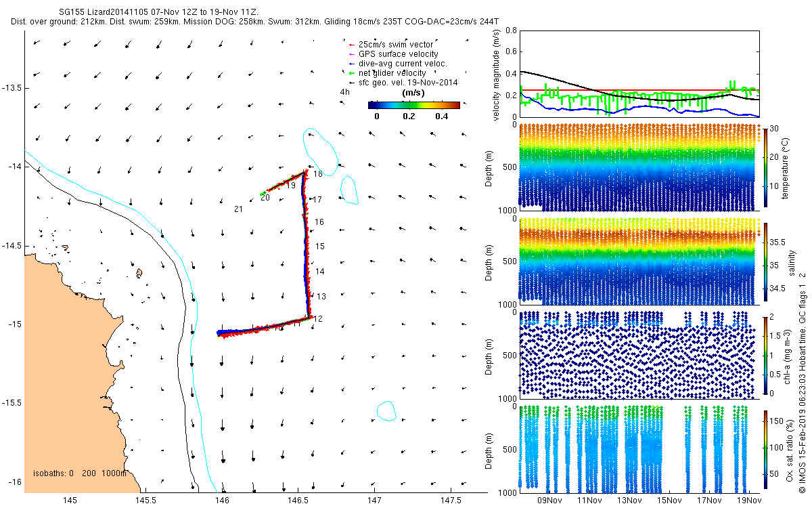This screenshot has height=508, width=812.
Task: Click the '-13.5' latitude tick label
Action: coord(12,88)
